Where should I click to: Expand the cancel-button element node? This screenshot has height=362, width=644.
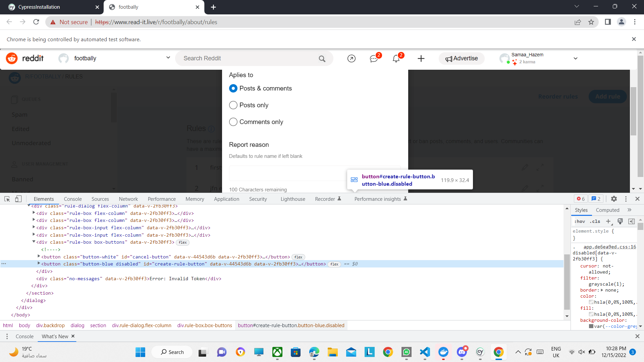tap(39, 256)
